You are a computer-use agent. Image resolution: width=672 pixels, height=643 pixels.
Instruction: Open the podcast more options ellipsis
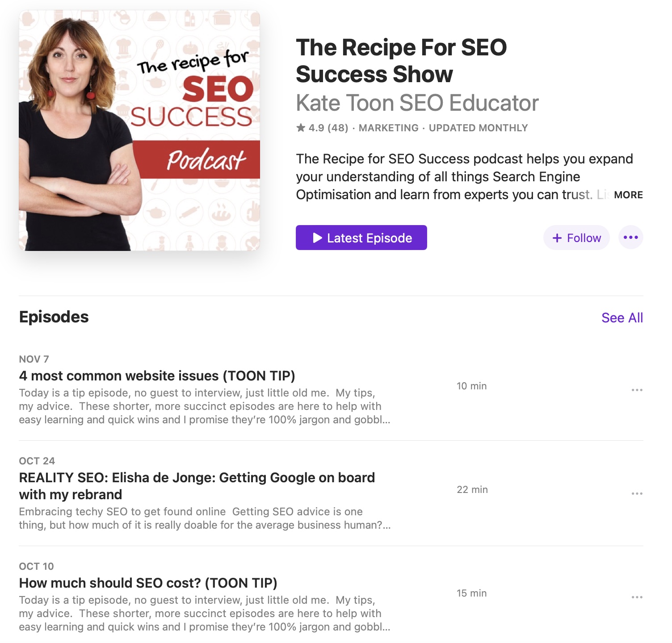[631, 237]
